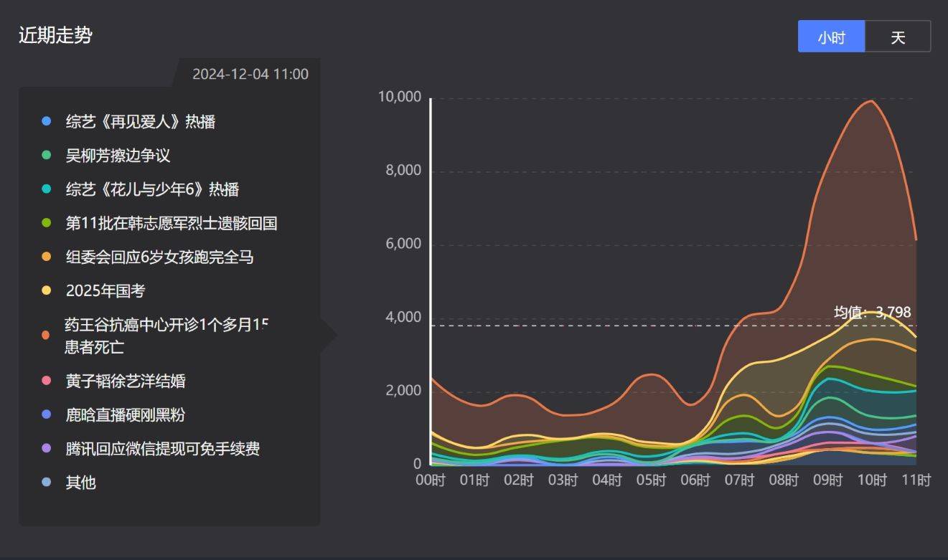Click yellow dot beside 2025年国考
The width and height of the screenshot is (948, 560).
pyautogui.click(x=47, y=290)
